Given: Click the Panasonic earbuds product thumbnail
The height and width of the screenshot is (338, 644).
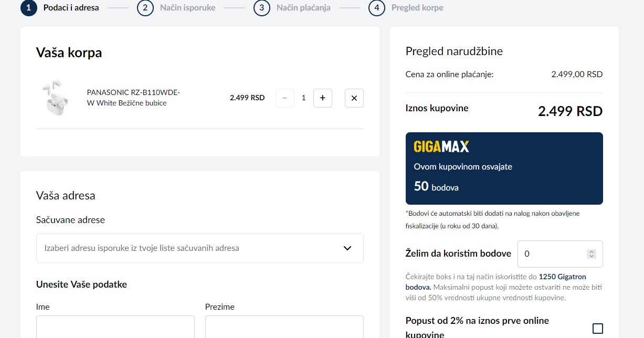Looking at the screenshot, I should tap(55, 98).
